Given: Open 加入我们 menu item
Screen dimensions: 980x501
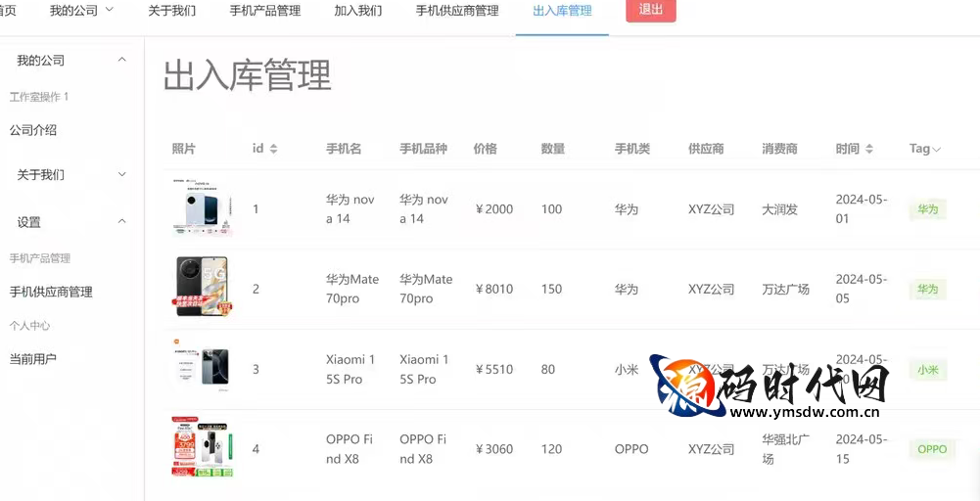Looking at the screenshot, I should pyautogui.click(x=358, y=11).
